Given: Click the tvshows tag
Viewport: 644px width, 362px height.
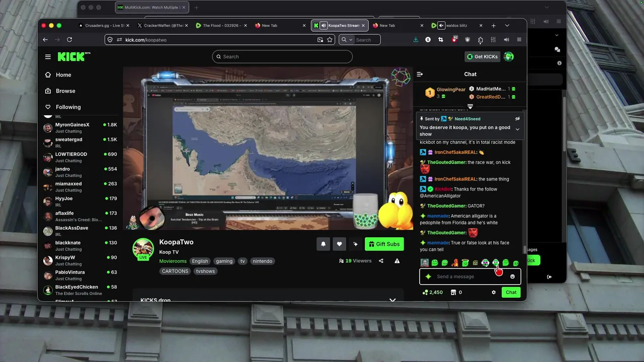Looking at the screenshot, I should 206,271.
